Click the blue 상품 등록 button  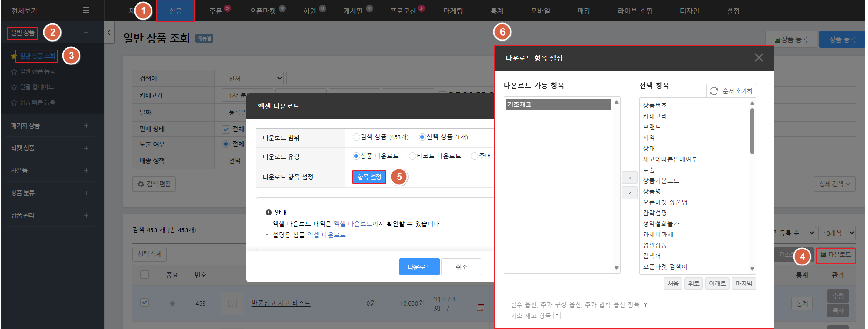tap(842, 39)
